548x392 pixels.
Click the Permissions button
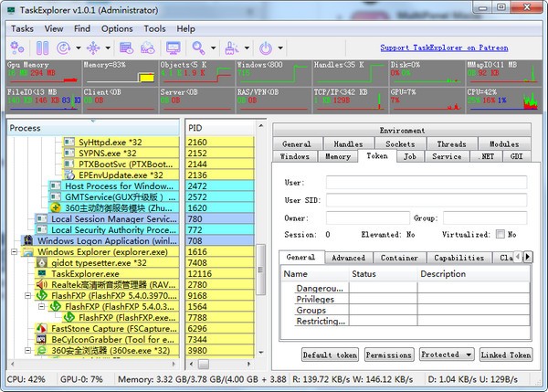click(x=388, y=355)
